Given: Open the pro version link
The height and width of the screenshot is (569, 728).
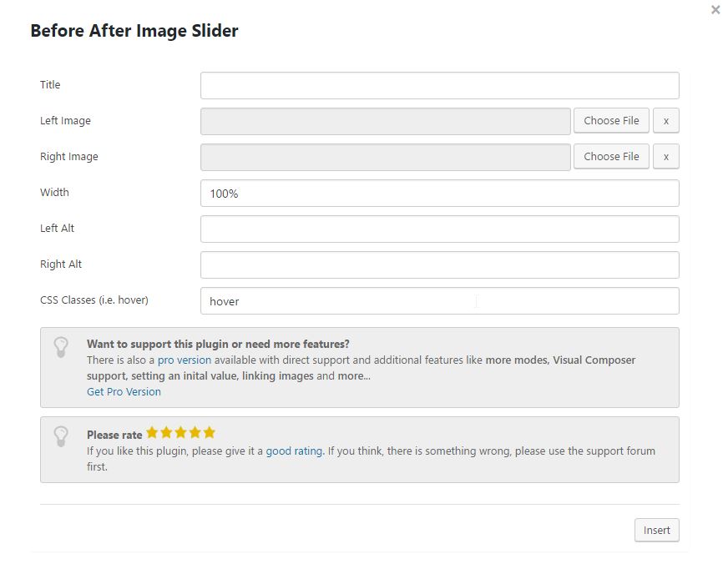Looking at the screenshot, I should point(185,360).
